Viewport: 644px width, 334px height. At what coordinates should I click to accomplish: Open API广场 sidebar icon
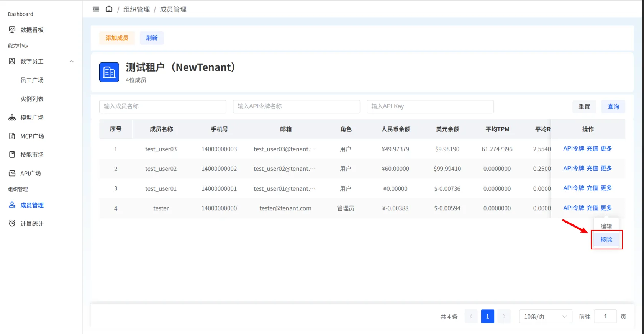tap(12, 173)
